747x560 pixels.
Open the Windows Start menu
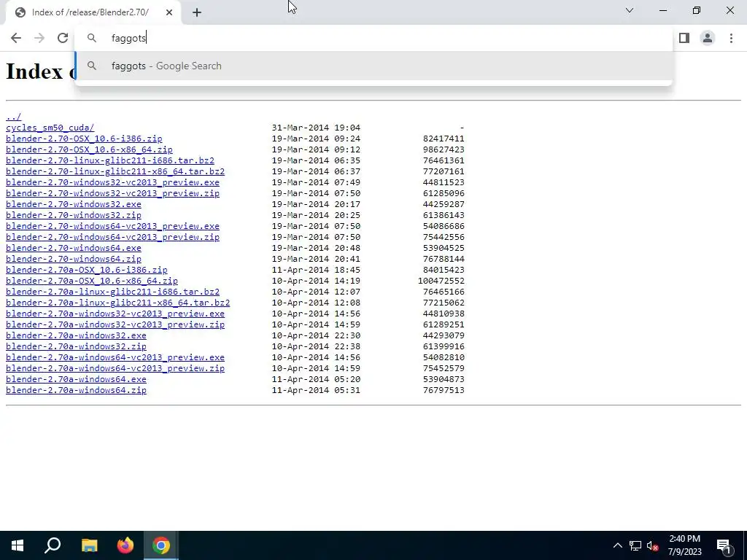(x=18, y=545)
